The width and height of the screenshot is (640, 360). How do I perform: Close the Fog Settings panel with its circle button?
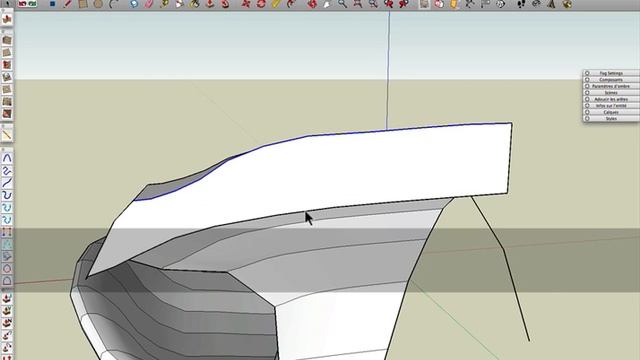[587, 73]
